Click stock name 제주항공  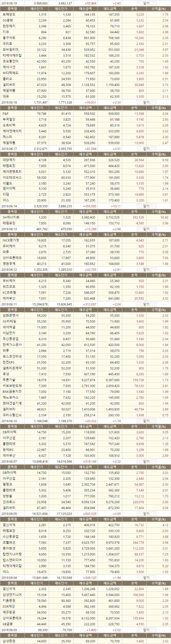(9, 612)
